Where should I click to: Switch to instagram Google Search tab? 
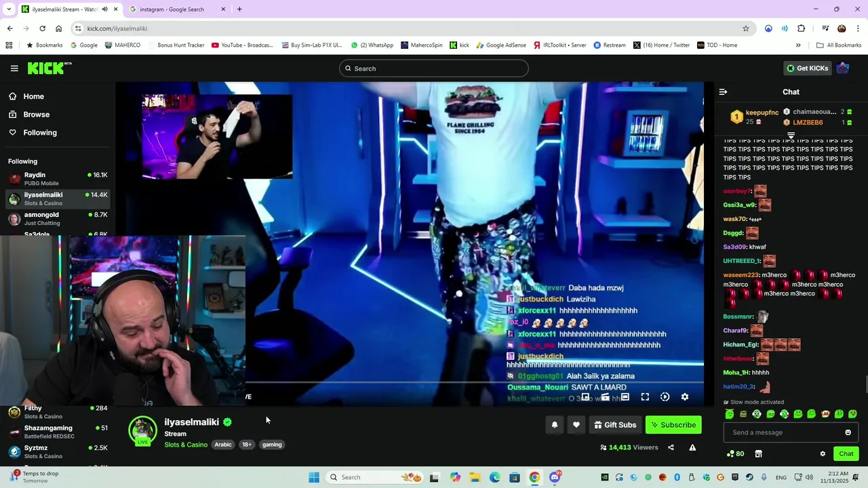(176, 9)
